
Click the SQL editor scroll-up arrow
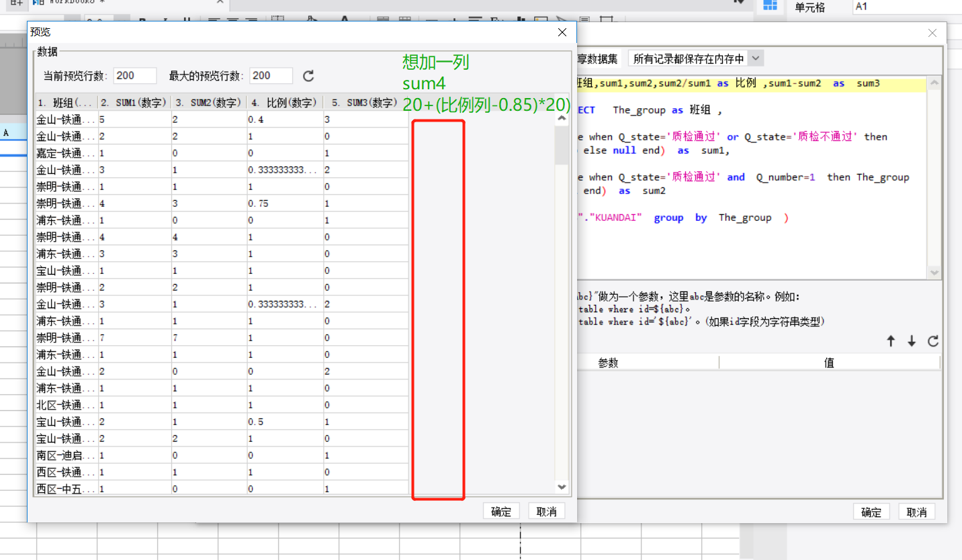coord(934,83)
